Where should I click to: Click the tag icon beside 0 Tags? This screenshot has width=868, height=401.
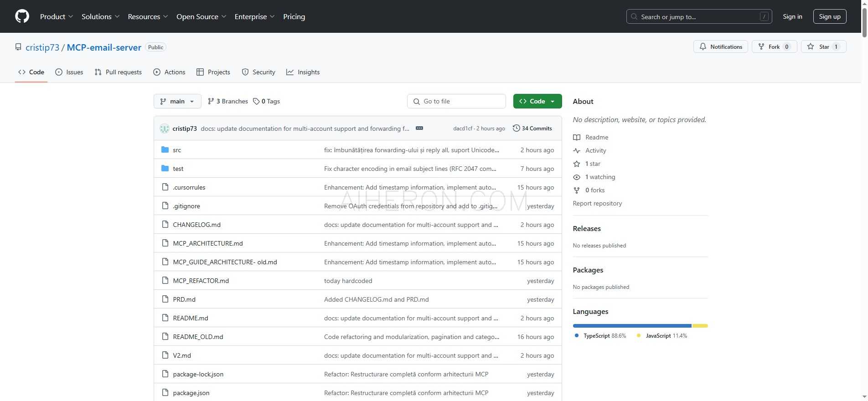click(256, 101)
